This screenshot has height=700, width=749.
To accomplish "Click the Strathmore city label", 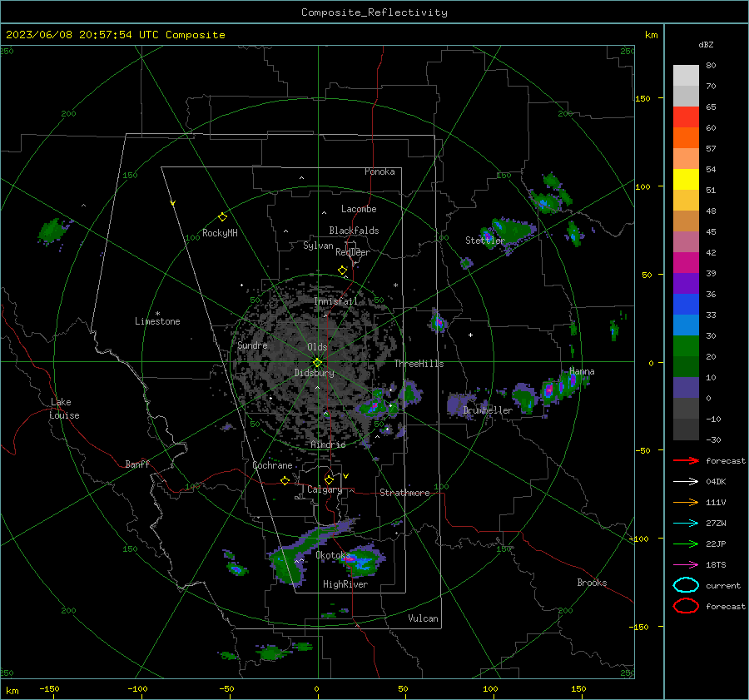I will (404, 493).
